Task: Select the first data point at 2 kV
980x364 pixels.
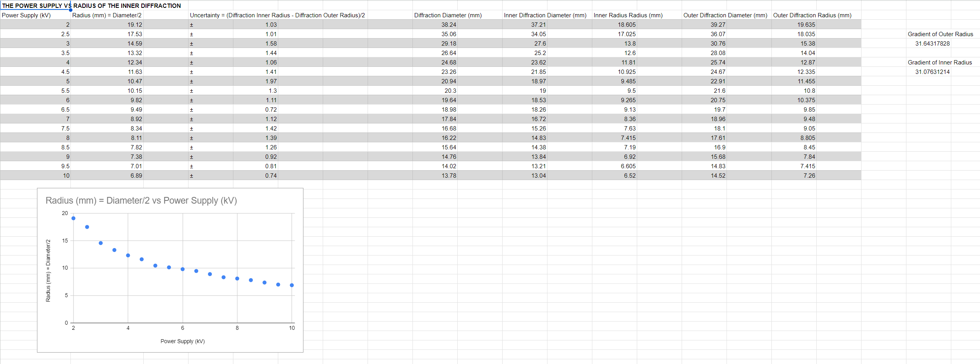Action: point(73,218)
